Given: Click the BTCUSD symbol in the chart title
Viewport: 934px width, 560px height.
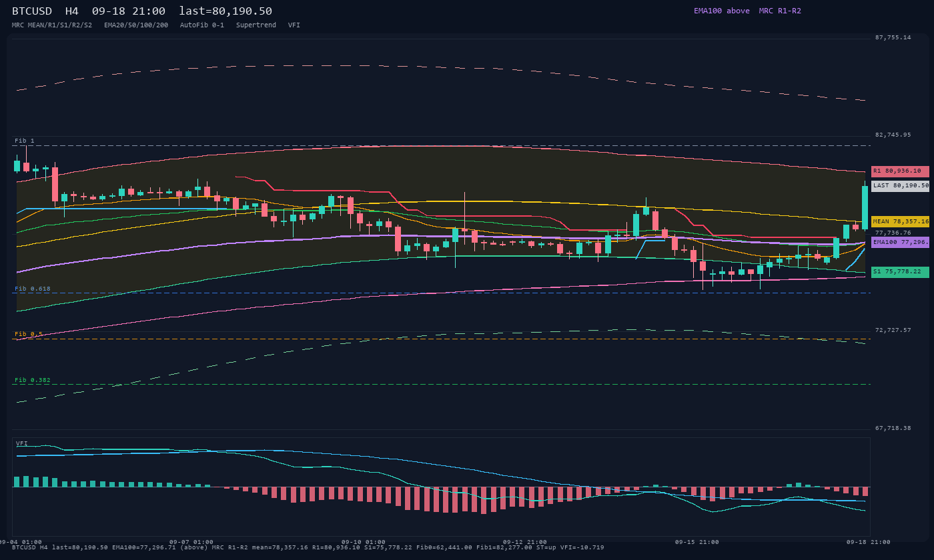Looking at the screenshot, I should [x=32, y=11].
